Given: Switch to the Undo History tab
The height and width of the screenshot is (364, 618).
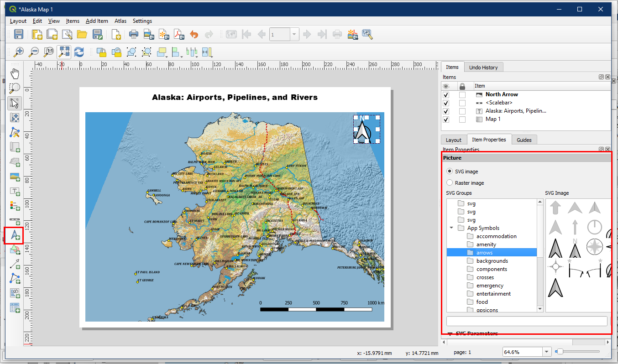Looking at the screenshot, I should (x=483, y=68).
